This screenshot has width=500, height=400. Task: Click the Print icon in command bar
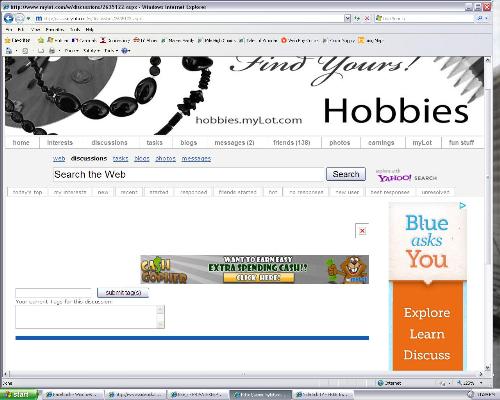coord(52,51)
